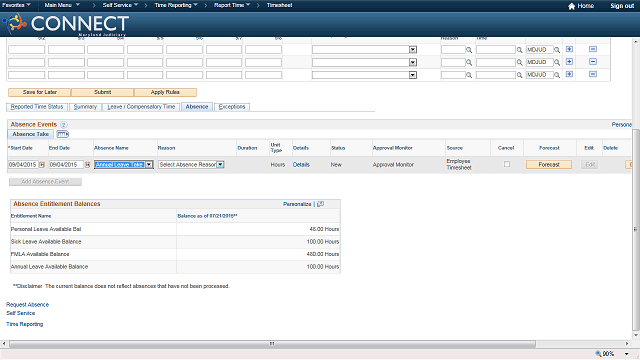640x360 pixels.
Task: Click the Absence Events help icon
Action: tap(64, 125)
